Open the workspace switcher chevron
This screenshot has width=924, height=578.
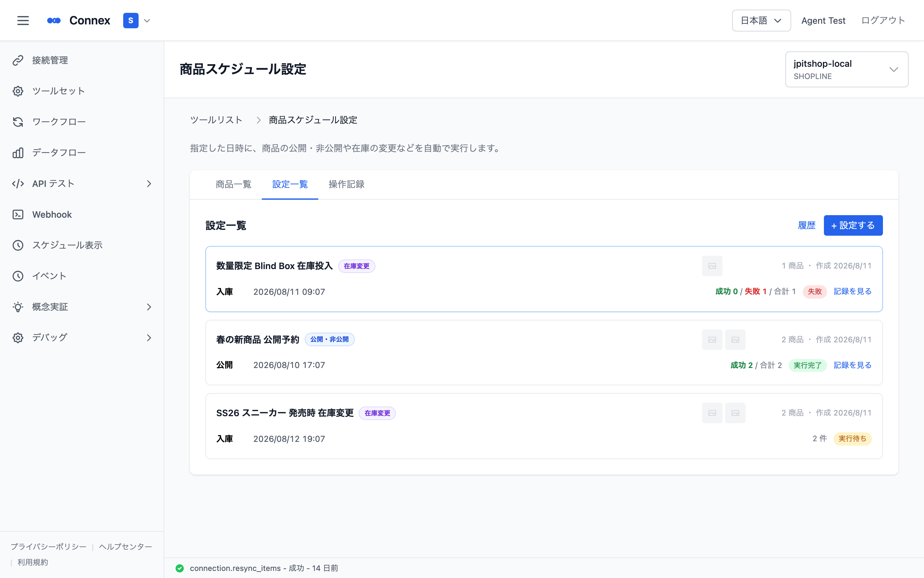click(147, 21)
